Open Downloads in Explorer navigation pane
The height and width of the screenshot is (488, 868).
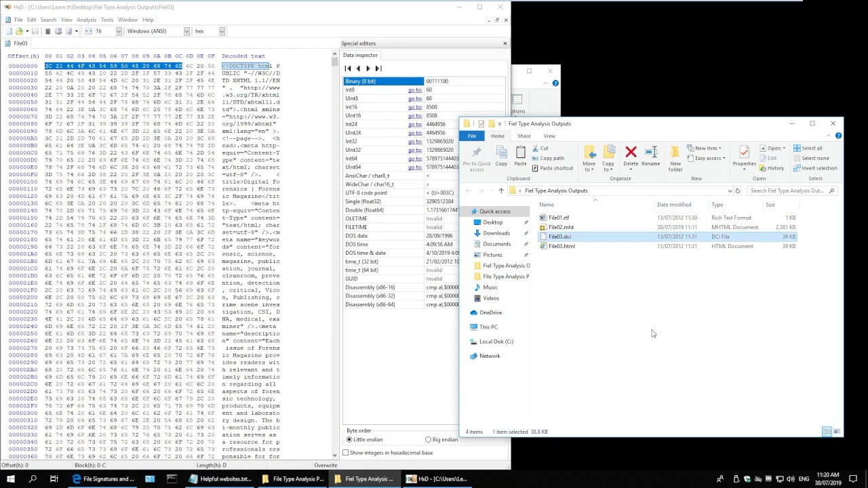[x=496, y=233]
